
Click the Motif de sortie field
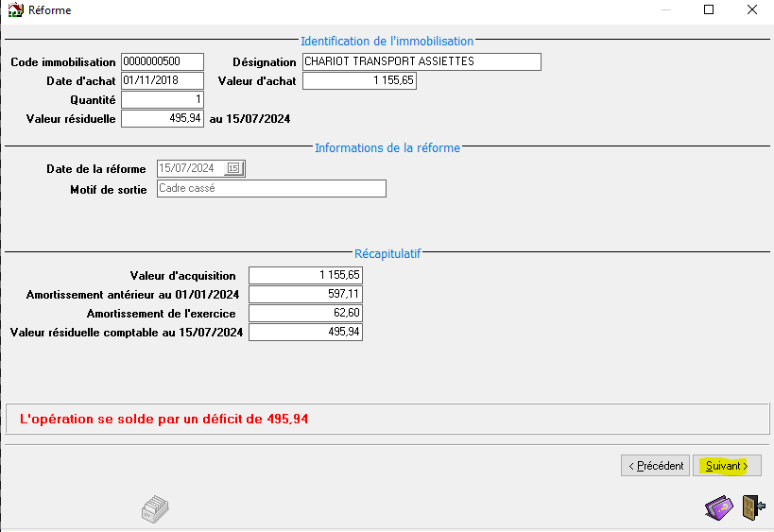point(271,189)
